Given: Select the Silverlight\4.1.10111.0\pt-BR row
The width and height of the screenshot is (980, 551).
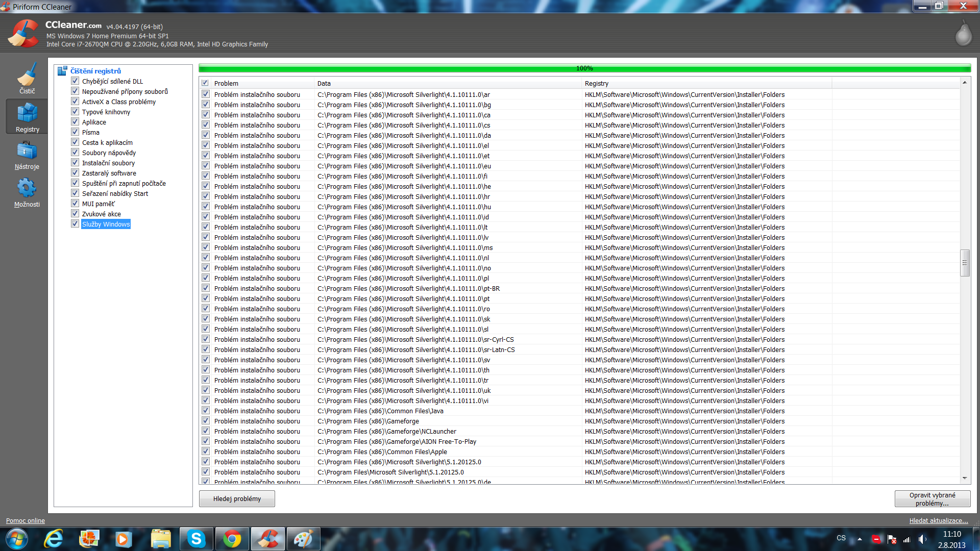Looking at the screenshot, I should pos(579,288).
